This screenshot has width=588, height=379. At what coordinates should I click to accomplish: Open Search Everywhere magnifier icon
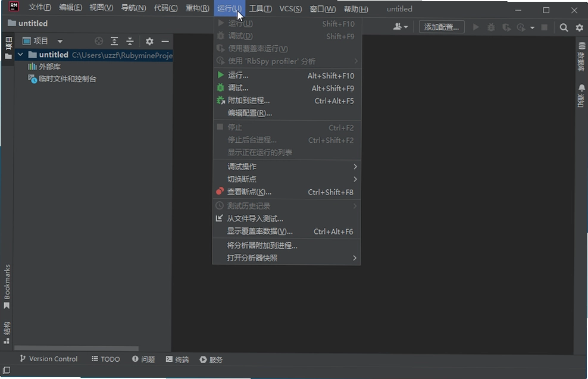click(564, 27)
